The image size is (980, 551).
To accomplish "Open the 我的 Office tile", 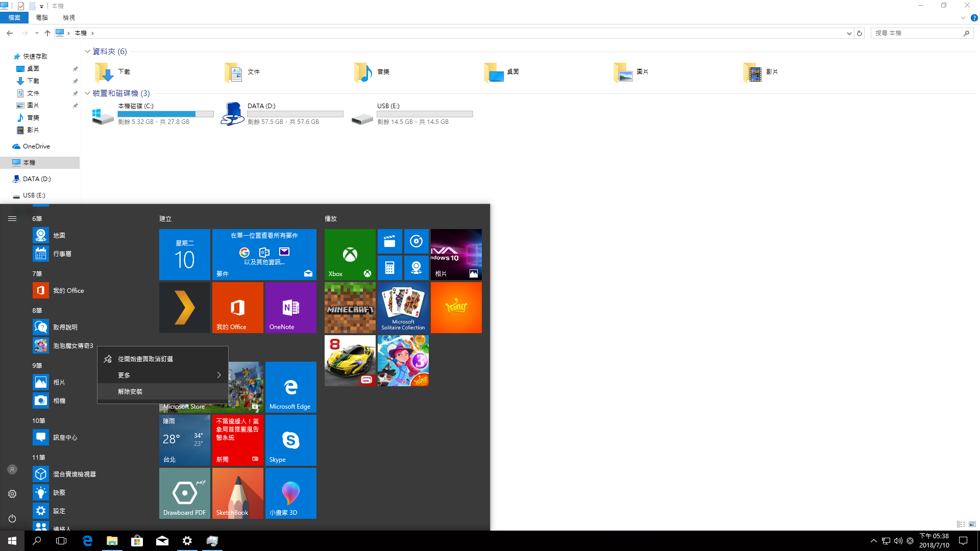I will pos(237,307).
